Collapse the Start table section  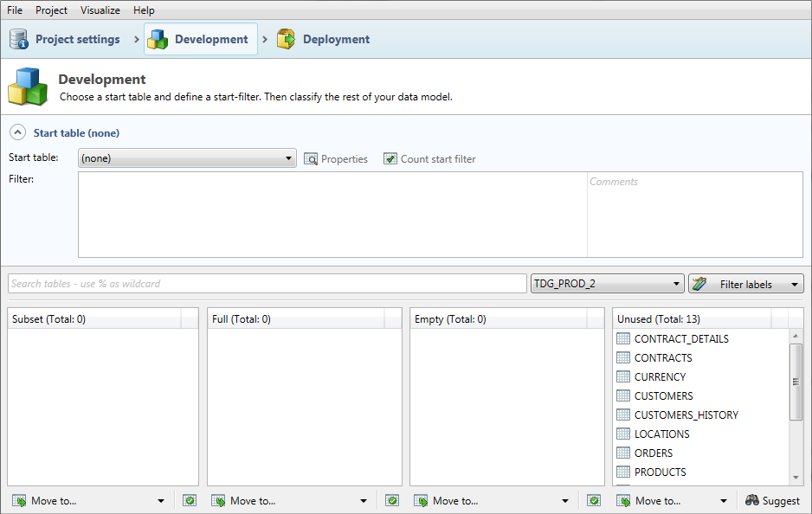coord(17,133)
